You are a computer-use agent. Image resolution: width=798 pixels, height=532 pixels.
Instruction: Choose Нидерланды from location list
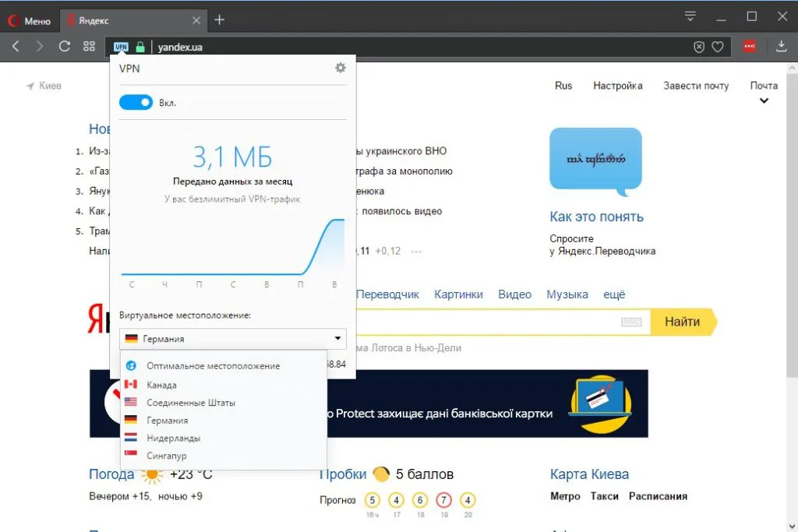[x=224, y=438]
